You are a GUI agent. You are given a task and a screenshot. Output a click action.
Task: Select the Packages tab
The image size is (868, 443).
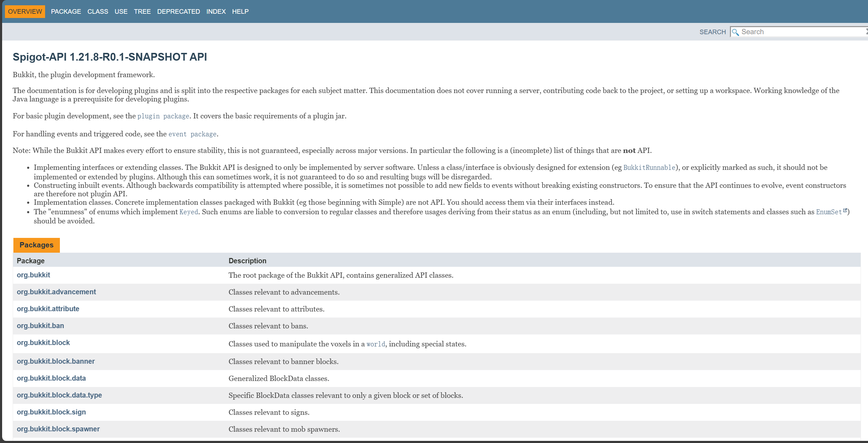coord(37,245)
